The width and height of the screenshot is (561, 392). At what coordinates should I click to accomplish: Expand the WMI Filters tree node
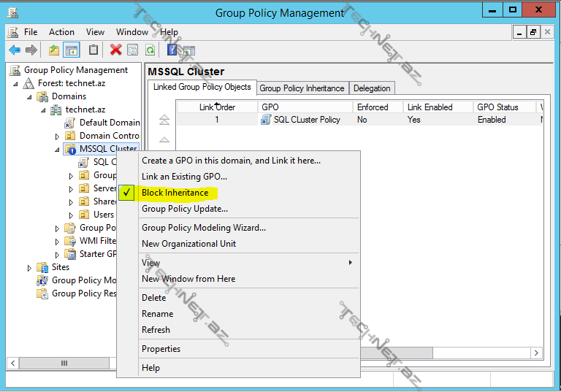(58, 242)
